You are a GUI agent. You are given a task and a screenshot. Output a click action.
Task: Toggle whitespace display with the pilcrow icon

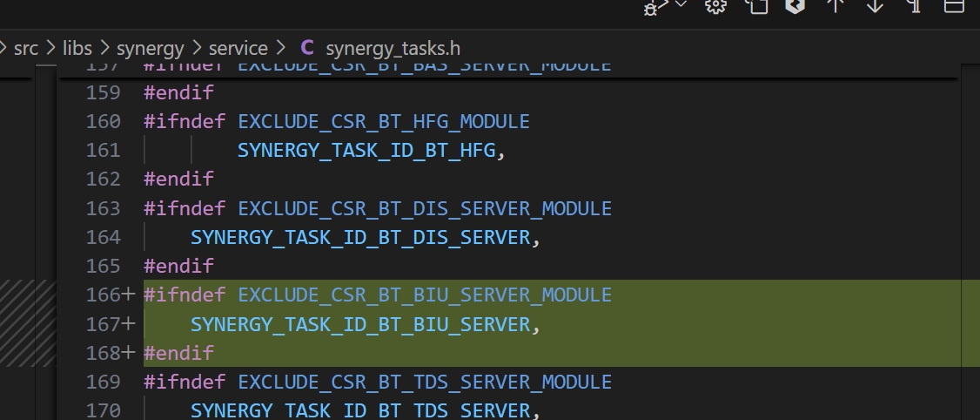coord(914,6)
